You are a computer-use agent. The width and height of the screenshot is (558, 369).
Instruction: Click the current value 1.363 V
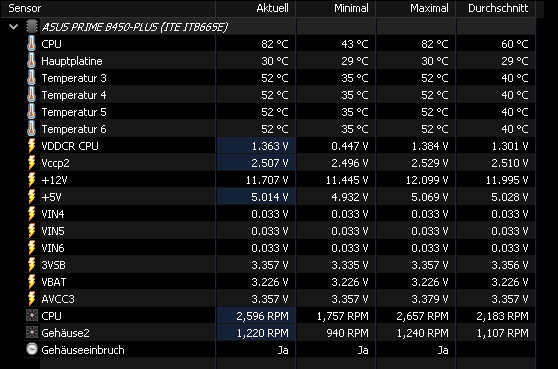pyautogui.click(x=270, y=146)
